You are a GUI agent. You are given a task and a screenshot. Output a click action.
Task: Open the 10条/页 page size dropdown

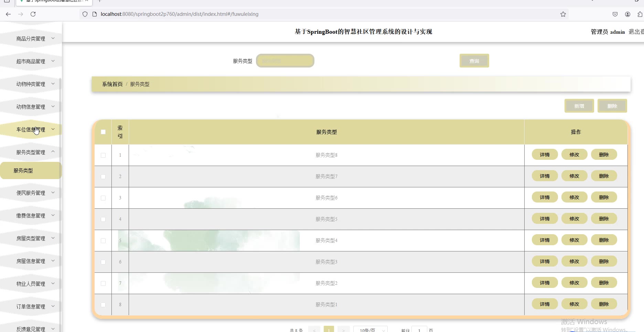pos(371,330)
